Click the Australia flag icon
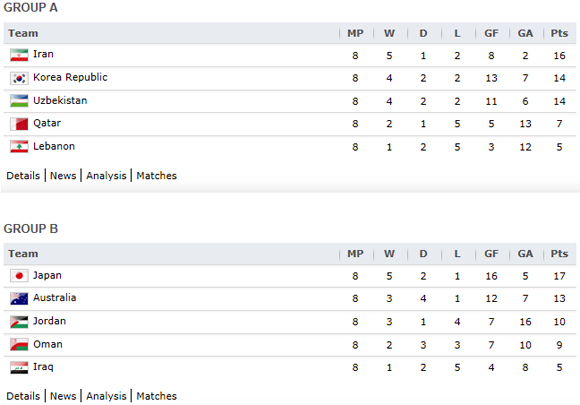This screenshot has height=405, width=580. click(x=19, y=299)
